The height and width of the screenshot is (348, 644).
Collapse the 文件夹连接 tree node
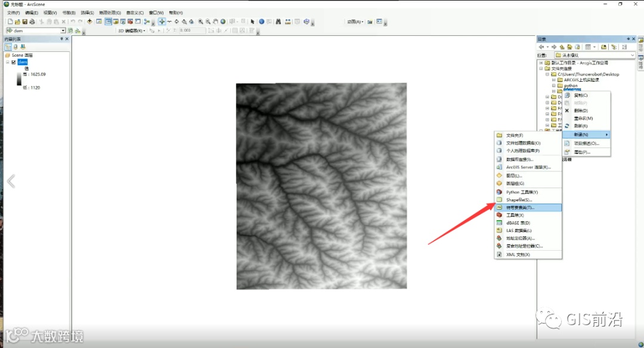[541, 69]
